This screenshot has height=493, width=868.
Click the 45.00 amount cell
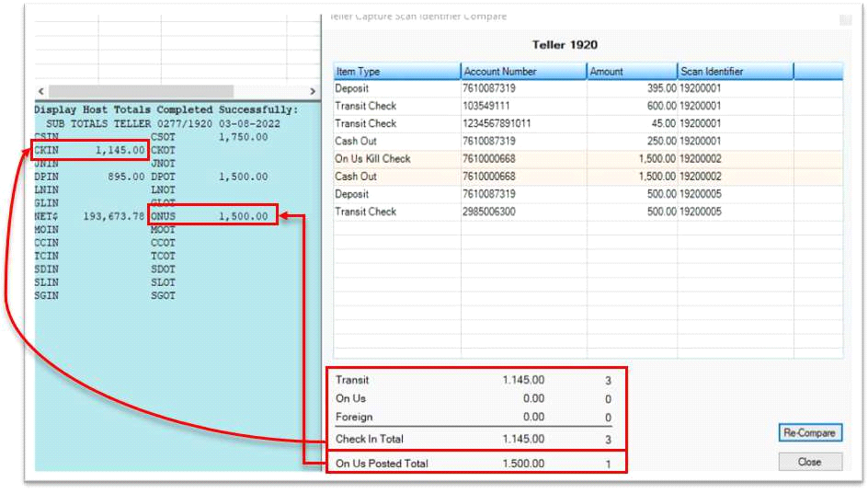[633, 123]
